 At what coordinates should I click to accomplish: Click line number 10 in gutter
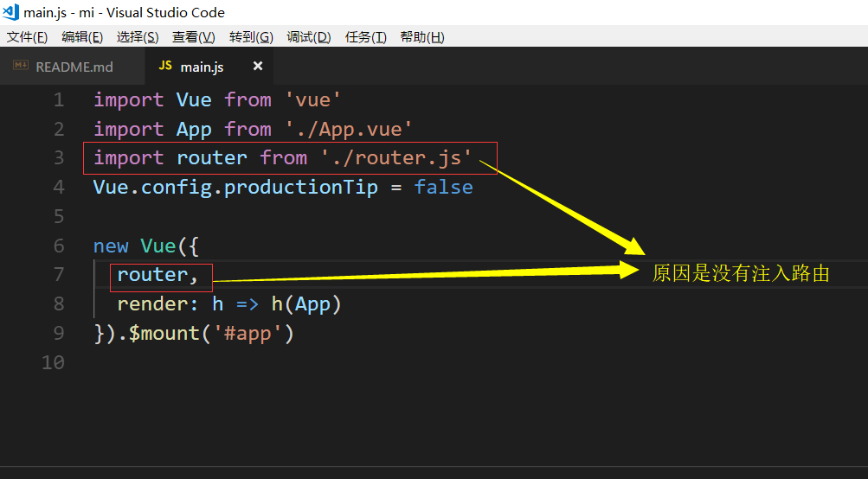tap(53, 362)
